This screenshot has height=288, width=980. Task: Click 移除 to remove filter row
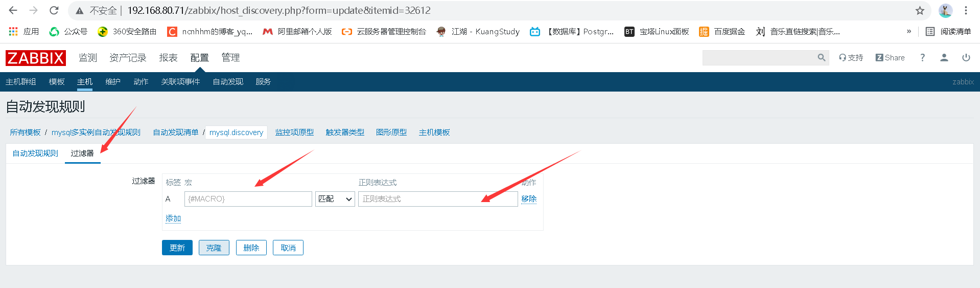(529, 199)
